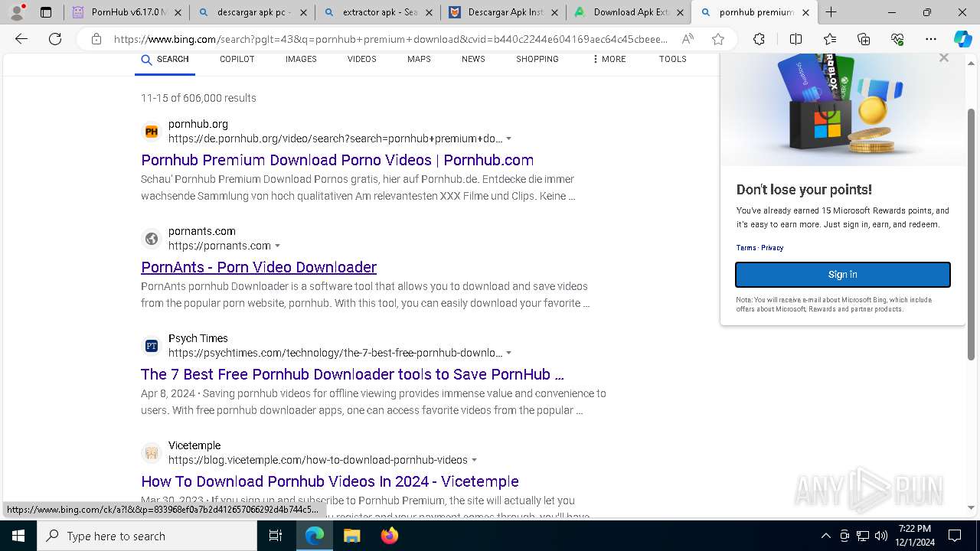The height and width of the screenshot is (551, 980).
Task: Open The 7 Best Free Downloader link
Action: (352, 374)
